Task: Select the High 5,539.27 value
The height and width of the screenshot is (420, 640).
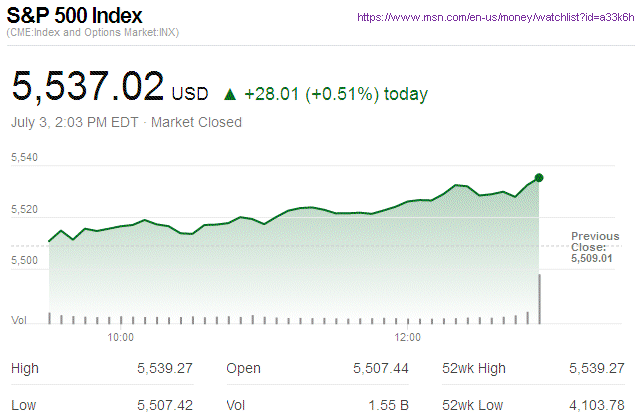Action: tap(164, 369)
